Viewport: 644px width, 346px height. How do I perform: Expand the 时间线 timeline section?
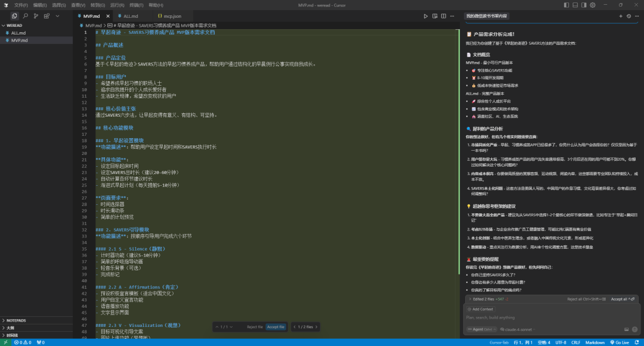pyautogui.click(x=36, y=335)
